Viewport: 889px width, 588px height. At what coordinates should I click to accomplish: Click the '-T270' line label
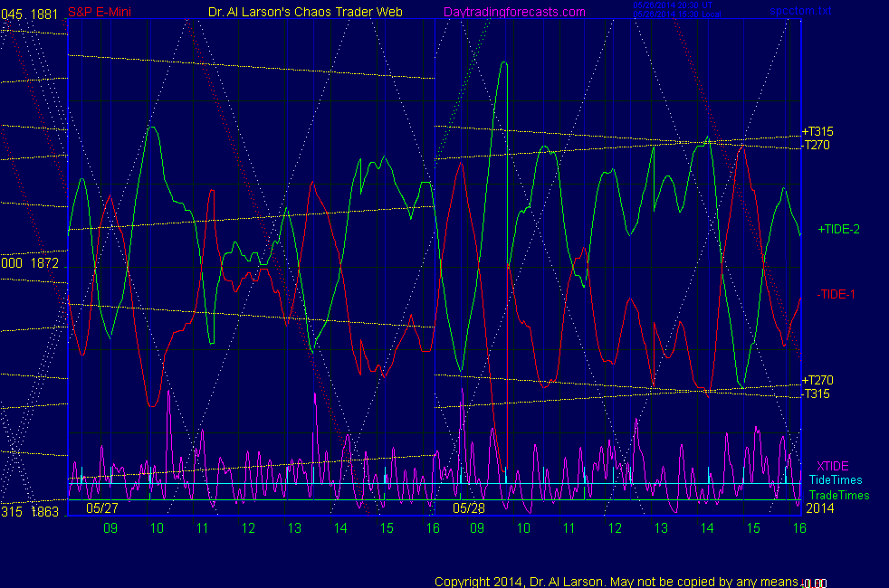tap(816, 145)
